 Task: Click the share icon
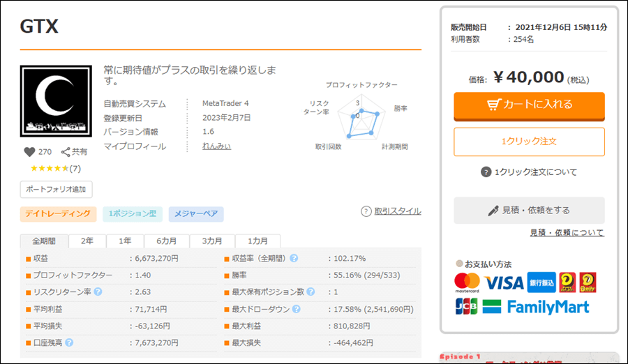coord(66,152)
